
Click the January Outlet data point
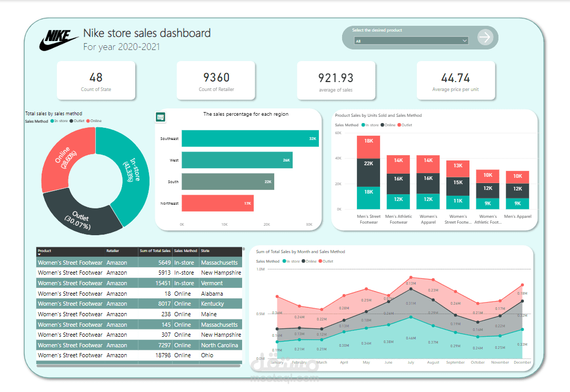[x=277, y=296]
